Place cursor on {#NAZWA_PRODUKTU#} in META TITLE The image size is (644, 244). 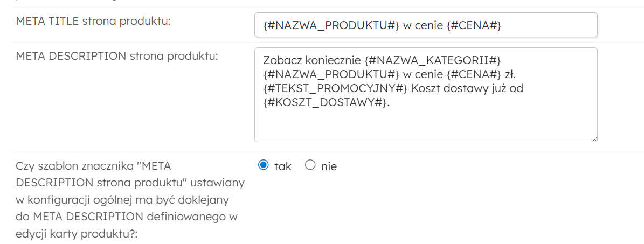(x=331, y=25)
